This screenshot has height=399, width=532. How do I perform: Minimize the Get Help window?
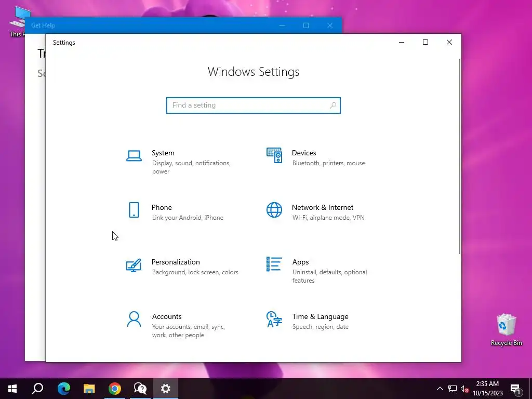point(282,25)
